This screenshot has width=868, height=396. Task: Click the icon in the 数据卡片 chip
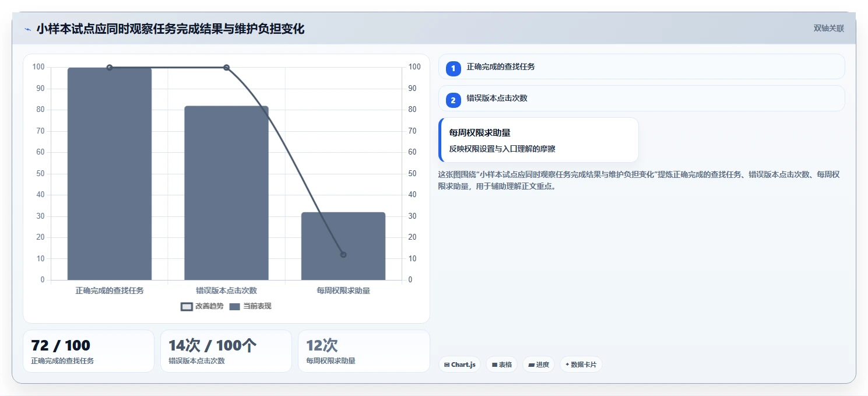coord(567,365)
